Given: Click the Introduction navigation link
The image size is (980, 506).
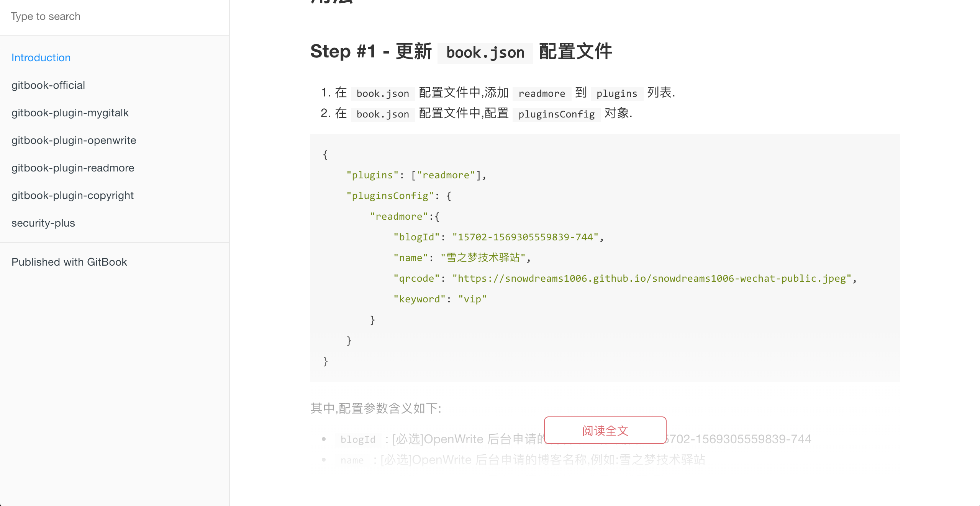Looking at the screenshot, I should click(41, 57).
